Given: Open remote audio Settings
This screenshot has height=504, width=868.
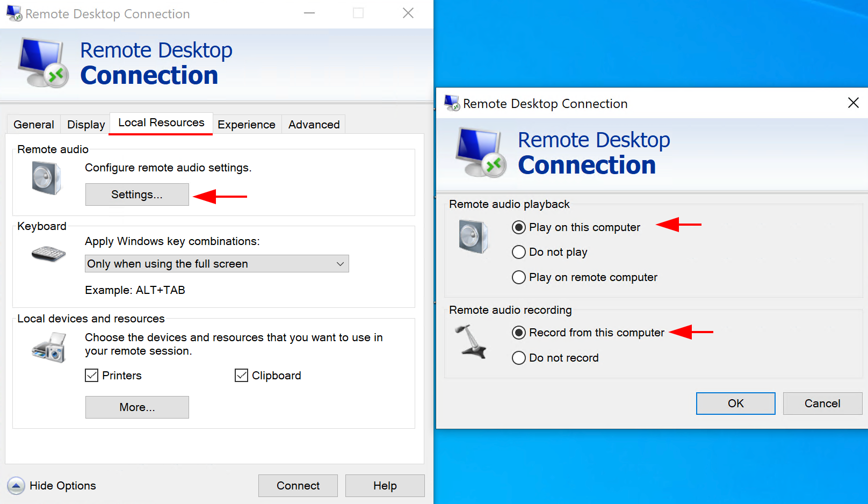Looking at the screenshot, I should pos(137,195).
